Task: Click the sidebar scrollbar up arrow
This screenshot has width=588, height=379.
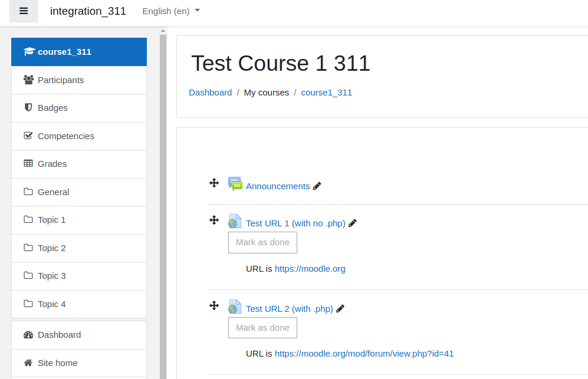Action: point(163,31)
